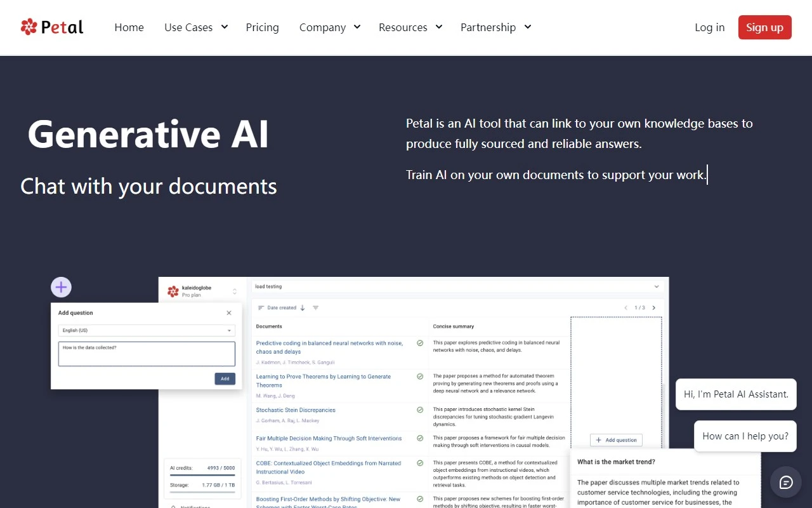Click green check beside COBE paper

[x=420, y=463]
